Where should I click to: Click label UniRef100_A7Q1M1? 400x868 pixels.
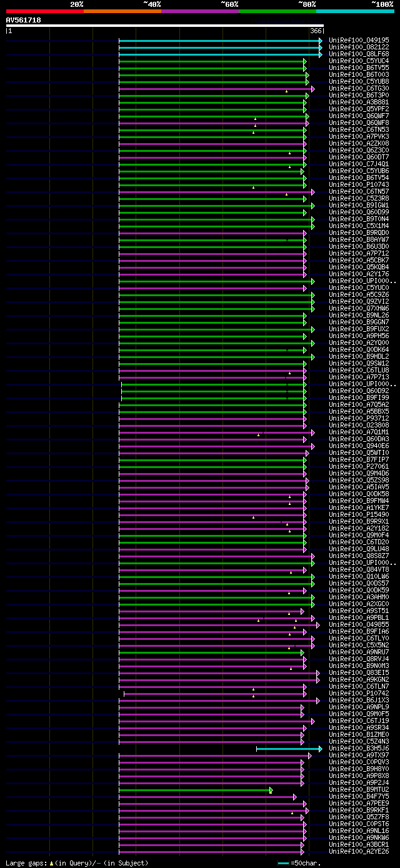(x=359, y=432)
